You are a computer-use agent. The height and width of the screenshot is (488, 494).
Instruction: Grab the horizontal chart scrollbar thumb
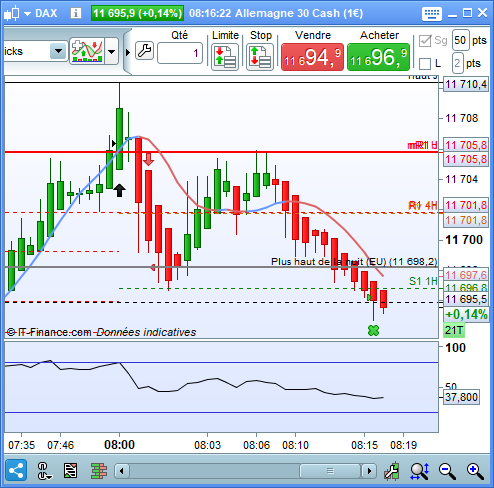point(330,471)
